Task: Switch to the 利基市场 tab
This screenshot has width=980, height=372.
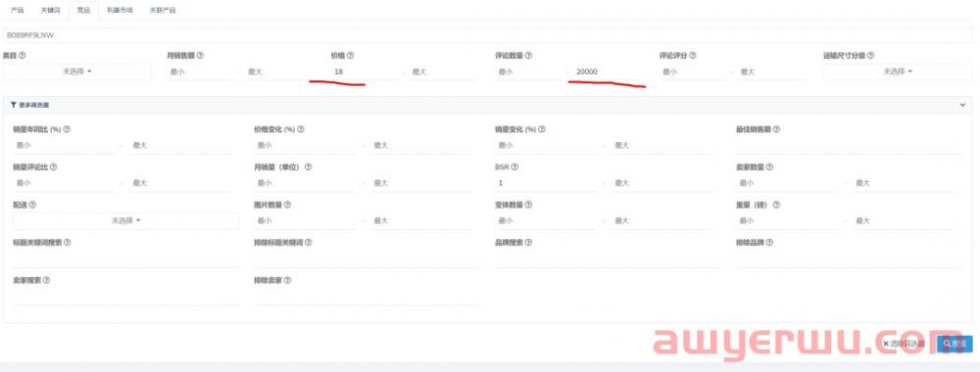Action: [120, 11]
